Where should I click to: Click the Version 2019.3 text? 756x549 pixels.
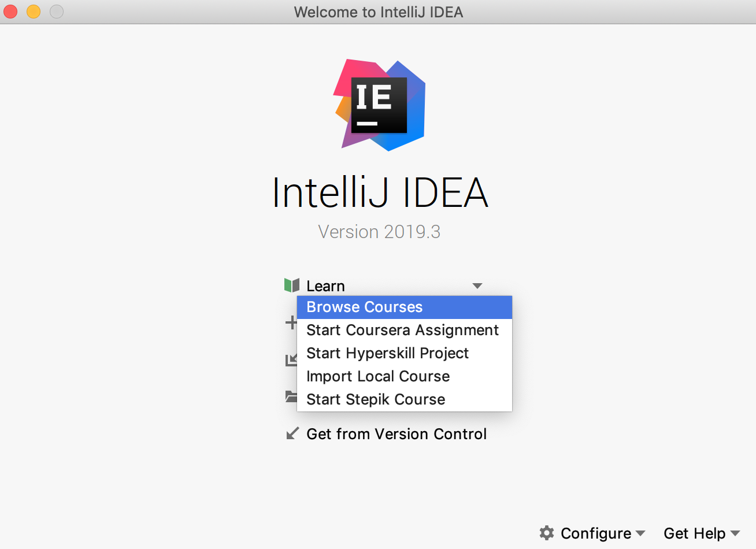pyautogui.click(x=379, y=232)
